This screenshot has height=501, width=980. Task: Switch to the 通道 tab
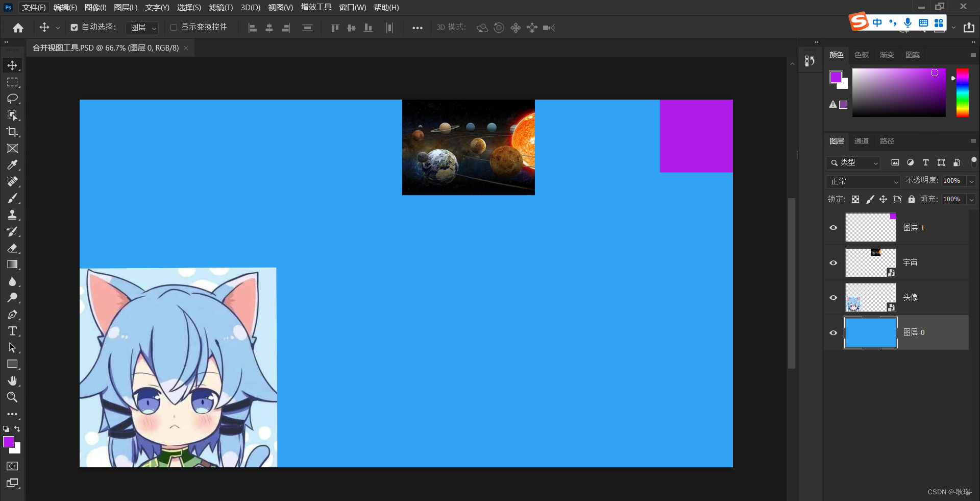click(x=862, y=141)
